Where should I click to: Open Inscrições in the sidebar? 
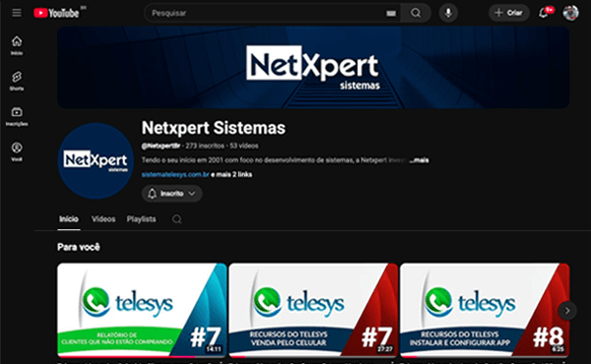[17, 116]
